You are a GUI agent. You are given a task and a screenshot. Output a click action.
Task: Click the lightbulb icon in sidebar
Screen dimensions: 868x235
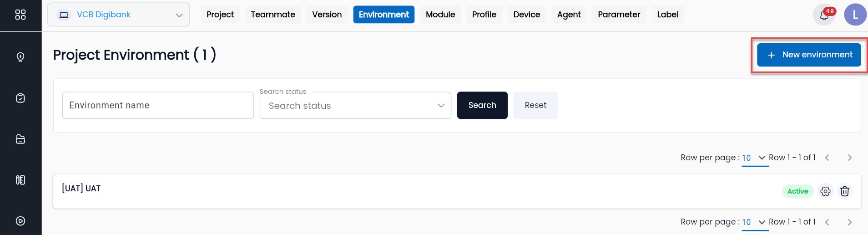(x=20, y=57)
